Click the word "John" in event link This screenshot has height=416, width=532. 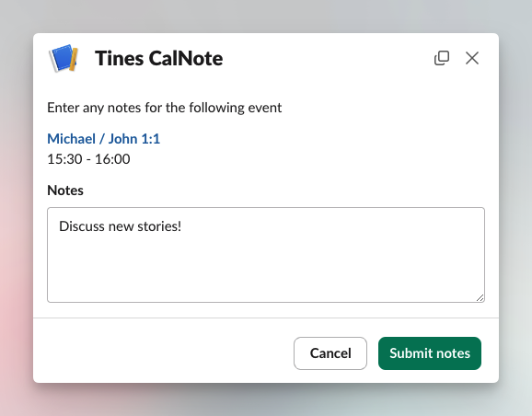tap(122, 139)
